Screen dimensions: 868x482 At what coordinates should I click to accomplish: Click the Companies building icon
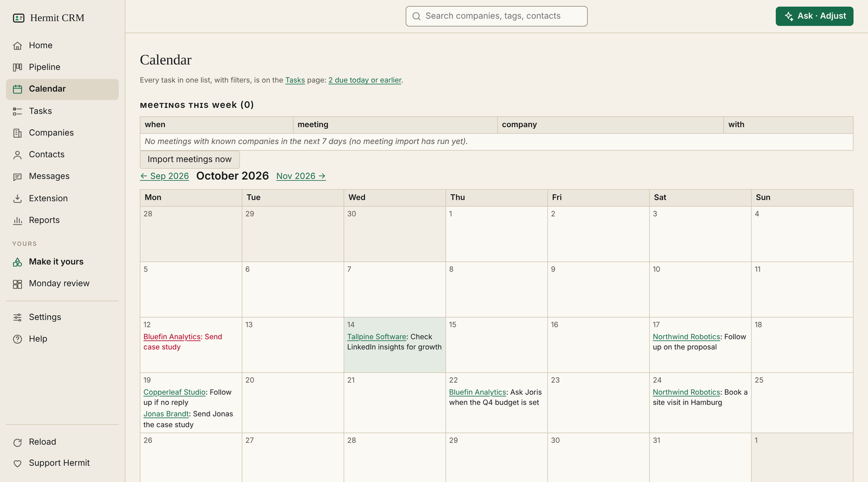click(x=17, y=133)
